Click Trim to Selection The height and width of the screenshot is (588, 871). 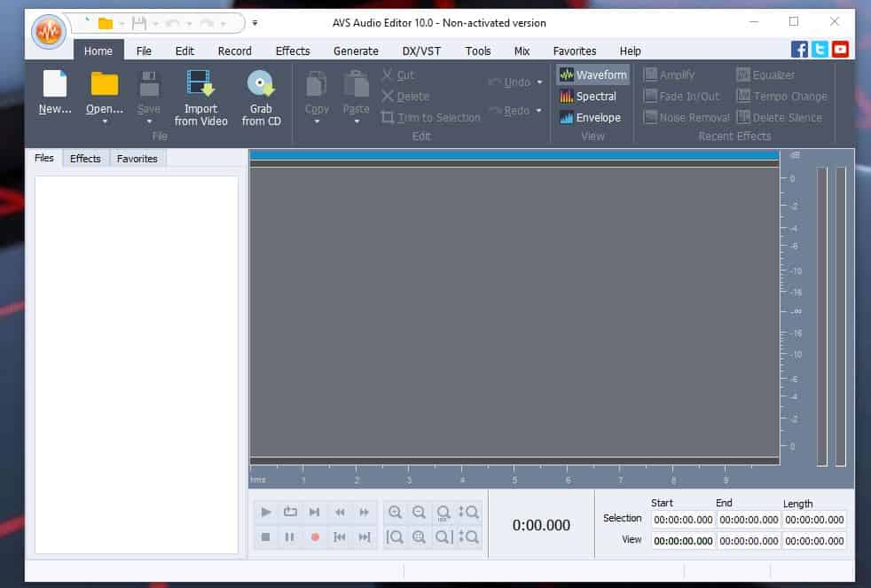tap(431, 118)
